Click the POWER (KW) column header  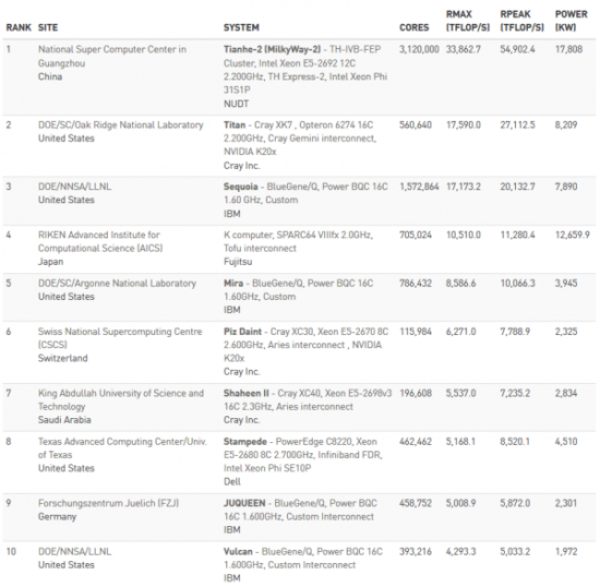coord(569,19)
